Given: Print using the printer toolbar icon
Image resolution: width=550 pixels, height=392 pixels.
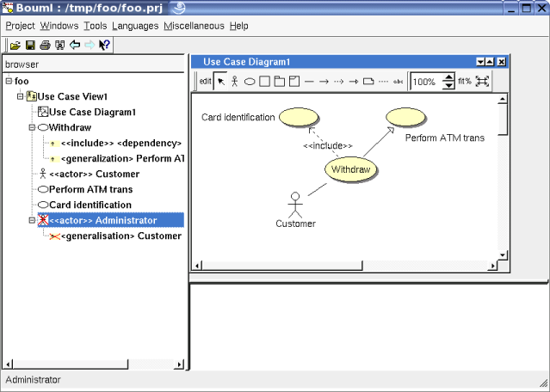Looking at the screenshot, I should tap(45, 46).
